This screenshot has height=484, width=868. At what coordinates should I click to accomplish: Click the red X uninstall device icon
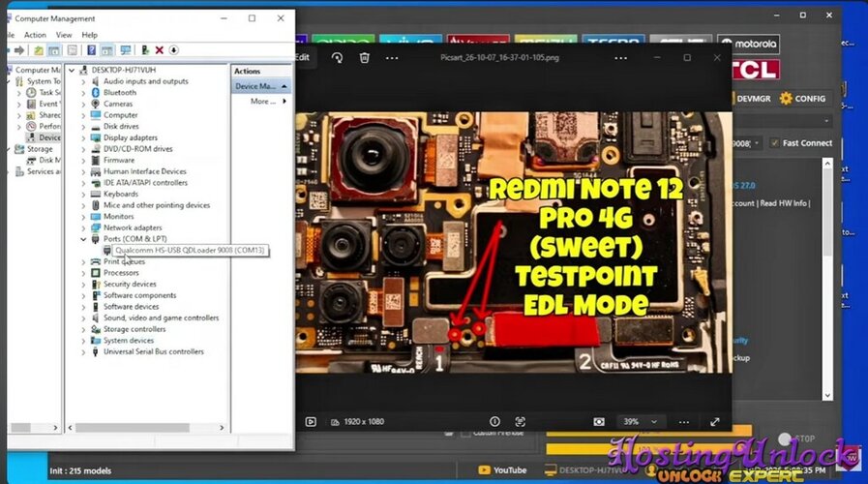pyautogui.click(x=160, y=50)
